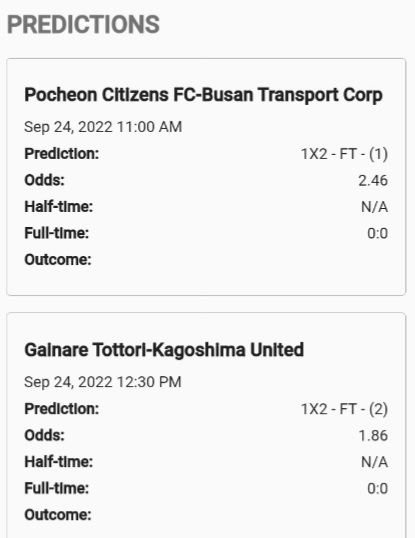The height and width of the screenshot is (538, 415).
Task: Click the 1.86 odds value
Action: tap(373, 436)
